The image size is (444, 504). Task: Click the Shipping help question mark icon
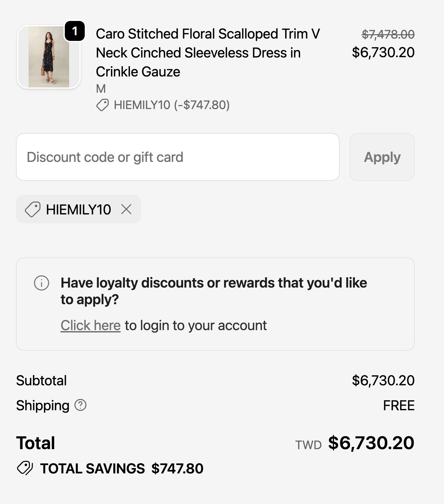pyautogui.click(x=80, y=405)
